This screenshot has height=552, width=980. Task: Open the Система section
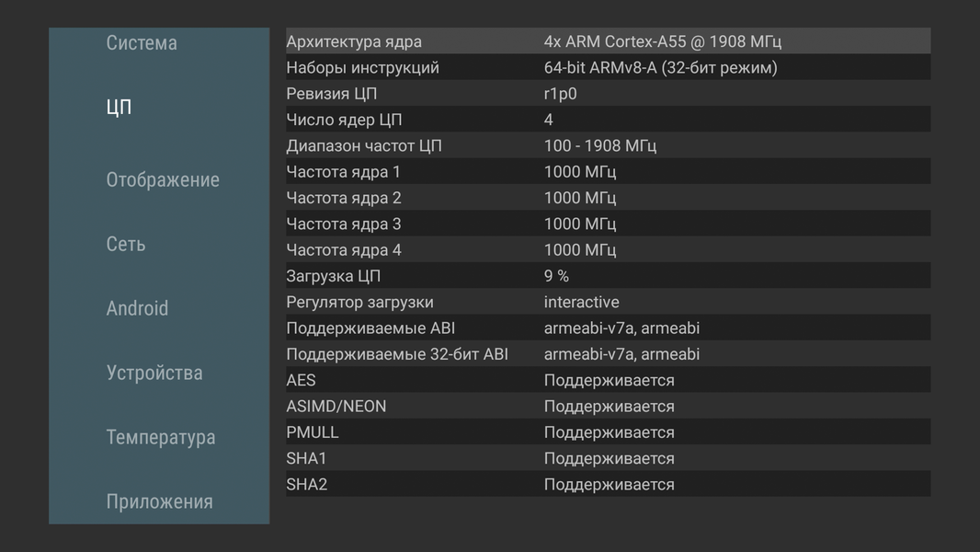pos(142,43)
